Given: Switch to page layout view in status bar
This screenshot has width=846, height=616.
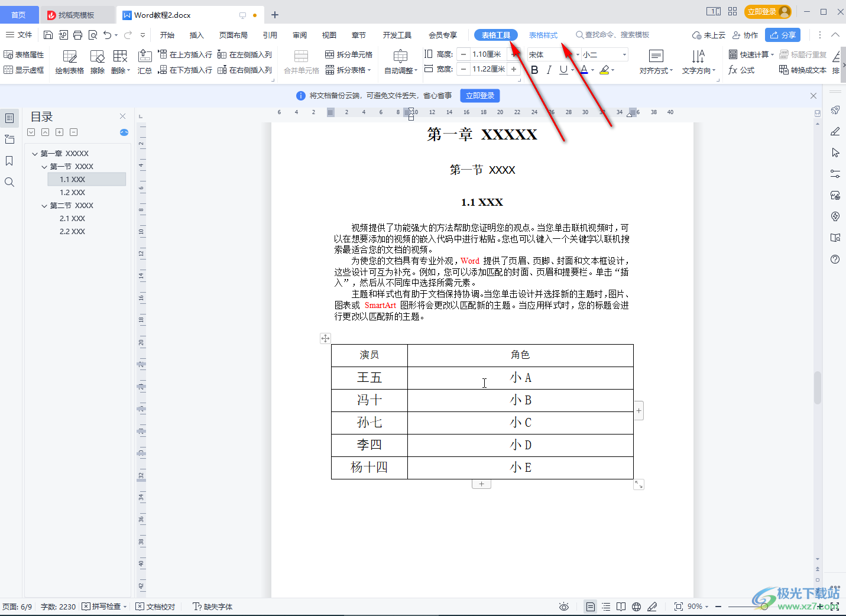Looking at the screenshot, I should pyautogui.click(x=590, y=607).
